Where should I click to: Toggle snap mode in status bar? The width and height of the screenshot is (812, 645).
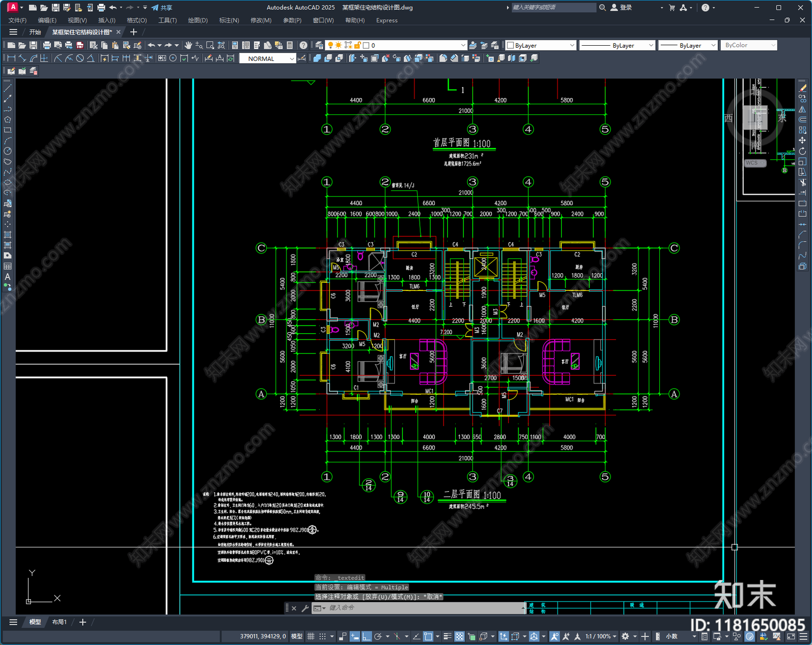click(x=323, y=636)
